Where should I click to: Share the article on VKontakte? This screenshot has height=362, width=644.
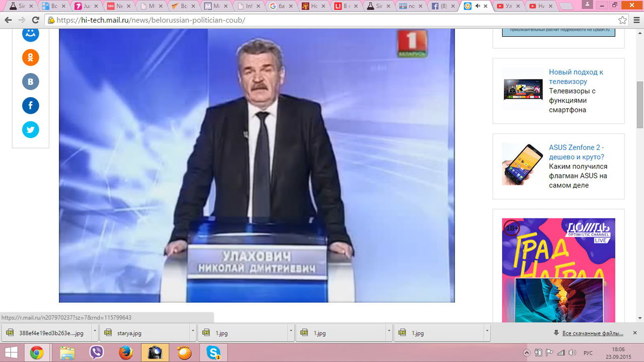tap(31, 82)
